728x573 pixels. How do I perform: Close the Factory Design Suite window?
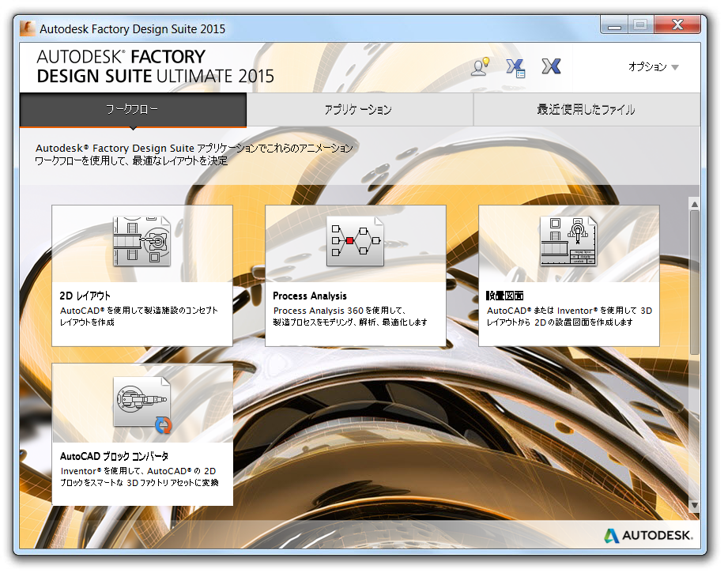point(677,25)
